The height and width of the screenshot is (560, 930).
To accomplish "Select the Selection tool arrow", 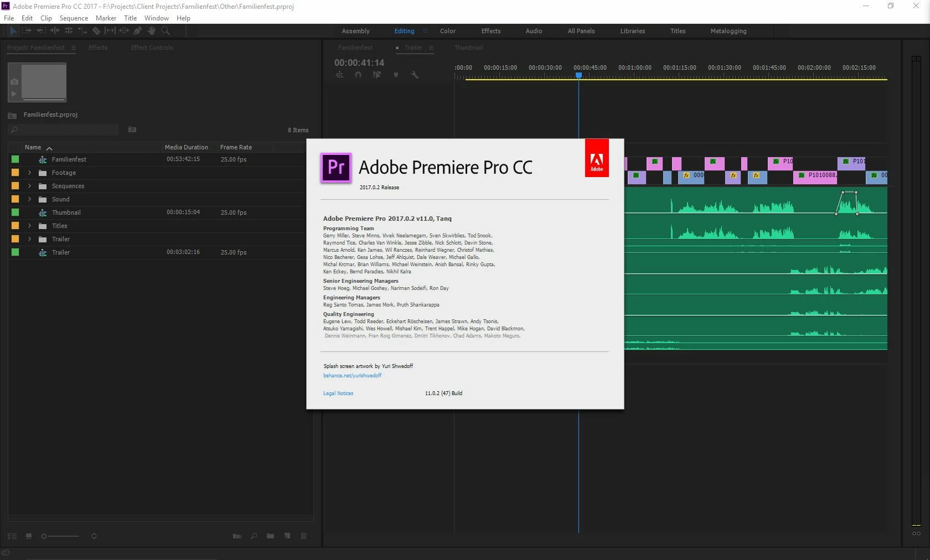I will (13, 31).
